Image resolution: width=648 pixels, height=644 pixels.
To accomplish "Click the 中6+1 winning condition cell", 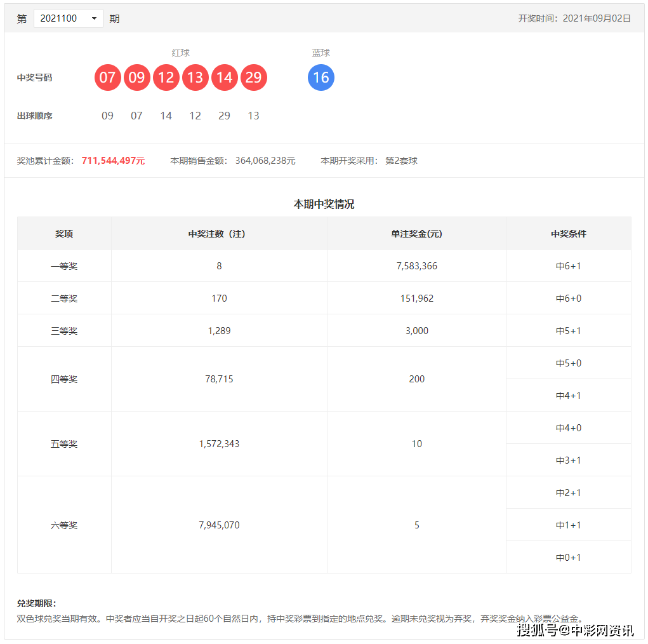I will pyautogui.click(x=568, y=265).
